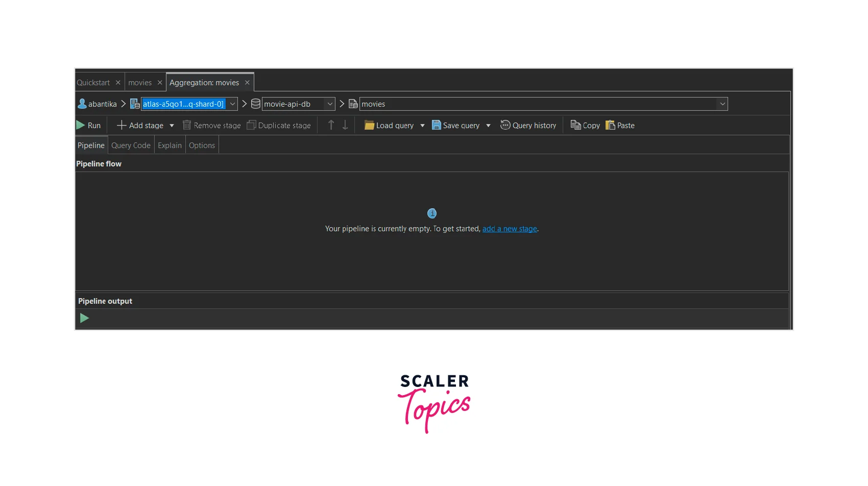This screenshot has width=868, height=486.
Task: Open the Options tab
Action: 202,145
